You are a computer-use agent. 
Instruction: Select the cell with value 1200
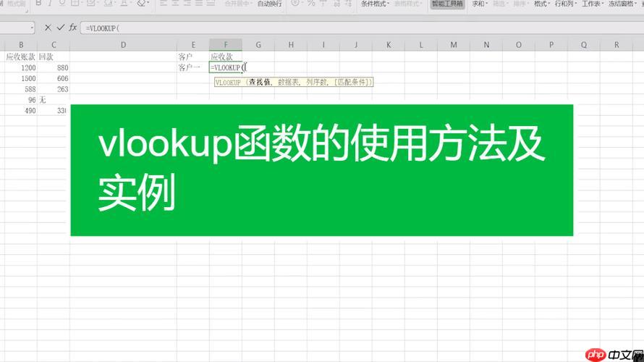[x=21, y=67]
